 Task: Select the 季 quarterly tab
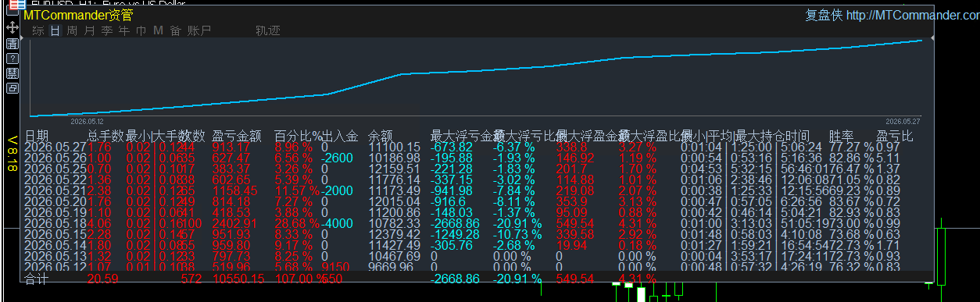pyautogui.click(x=106, y=31)
